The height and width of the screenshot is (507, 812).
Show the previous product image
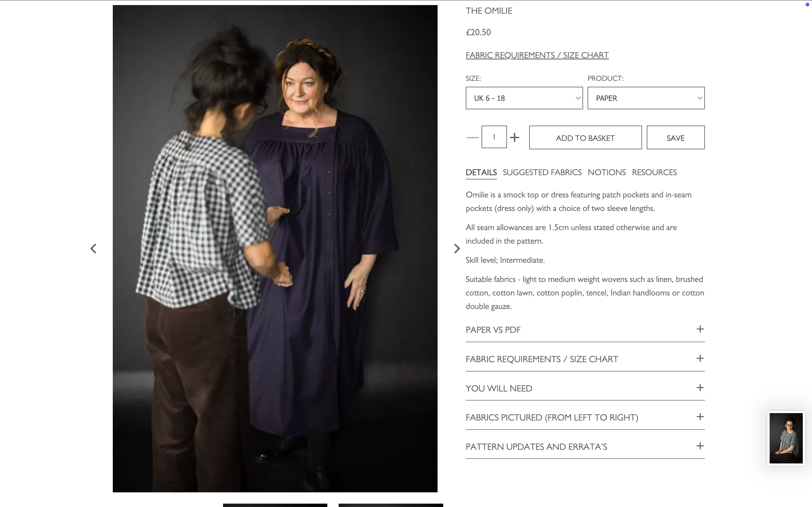(x=93, y=248)
